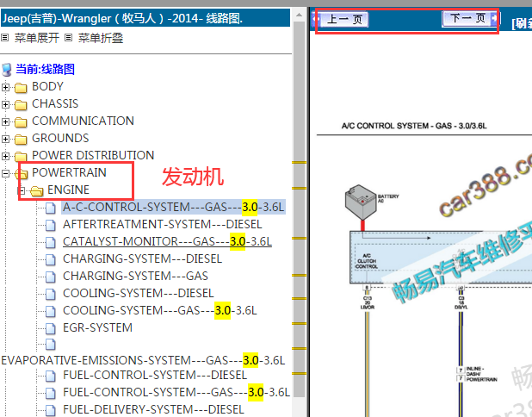Expand the CHASSIS folder node
532x417 pixels.
5,104
